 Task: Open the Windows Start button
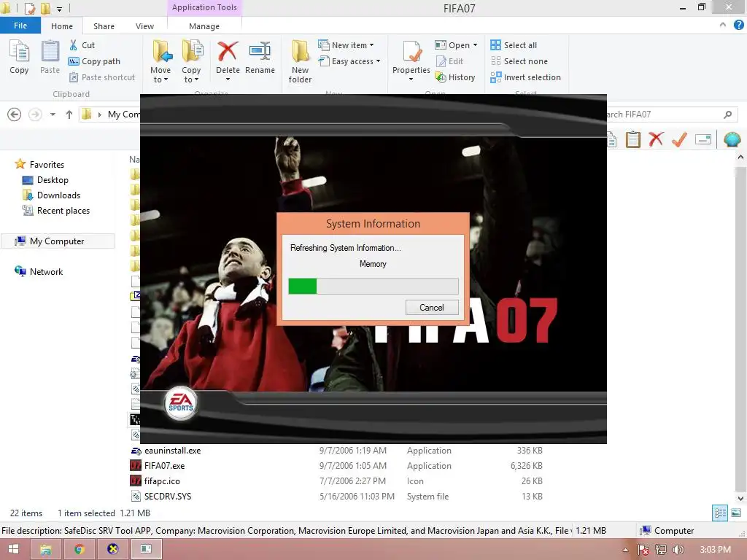(x=13, y=549)
